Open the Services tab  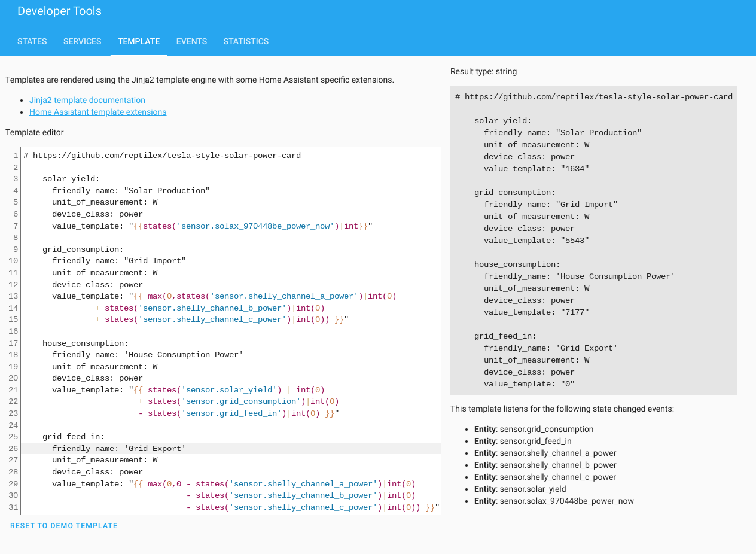[83, 41]
